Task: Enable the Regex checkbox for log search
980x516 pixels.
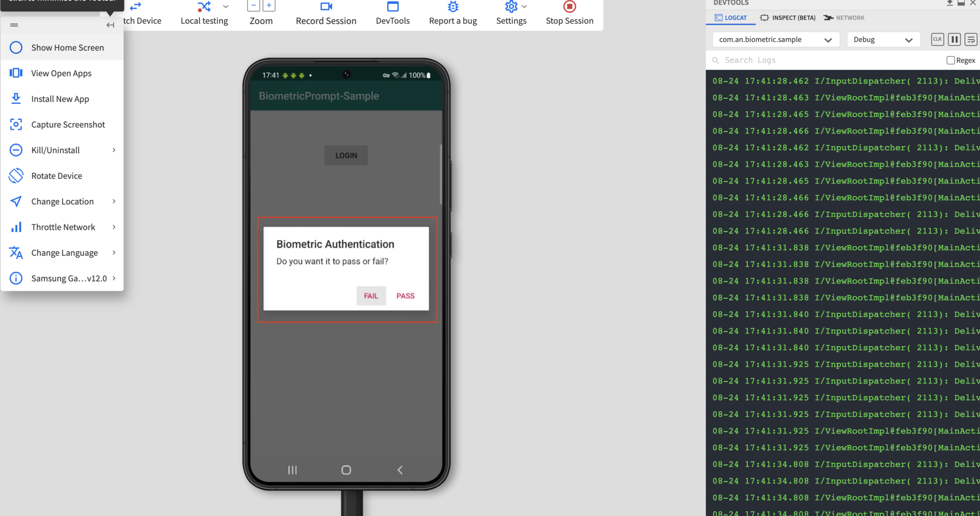Action: (950, 60)
